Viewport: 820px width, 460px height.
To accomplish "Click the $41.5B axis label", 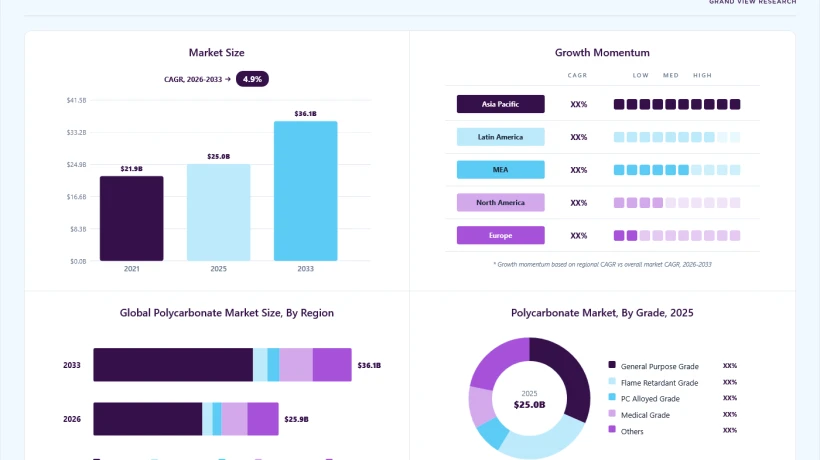I will tap(76, 100).
